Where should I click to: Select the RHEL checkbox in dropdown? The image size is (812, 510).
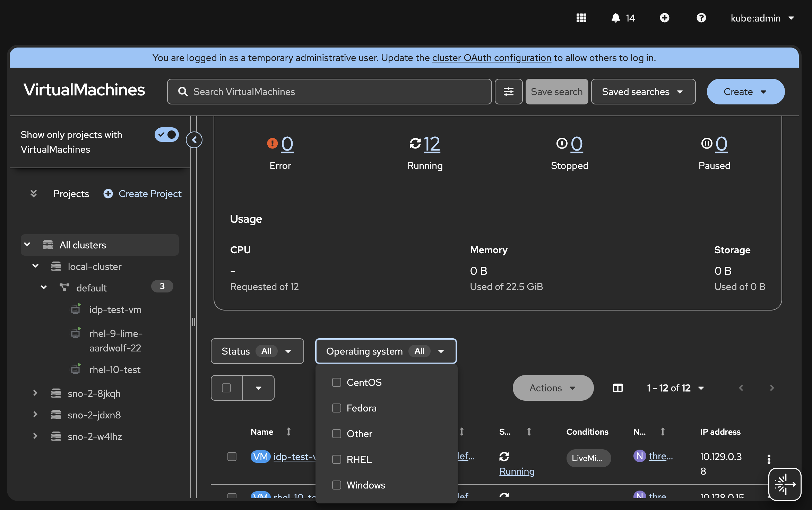pyautogui.click(x=336, y=459)
